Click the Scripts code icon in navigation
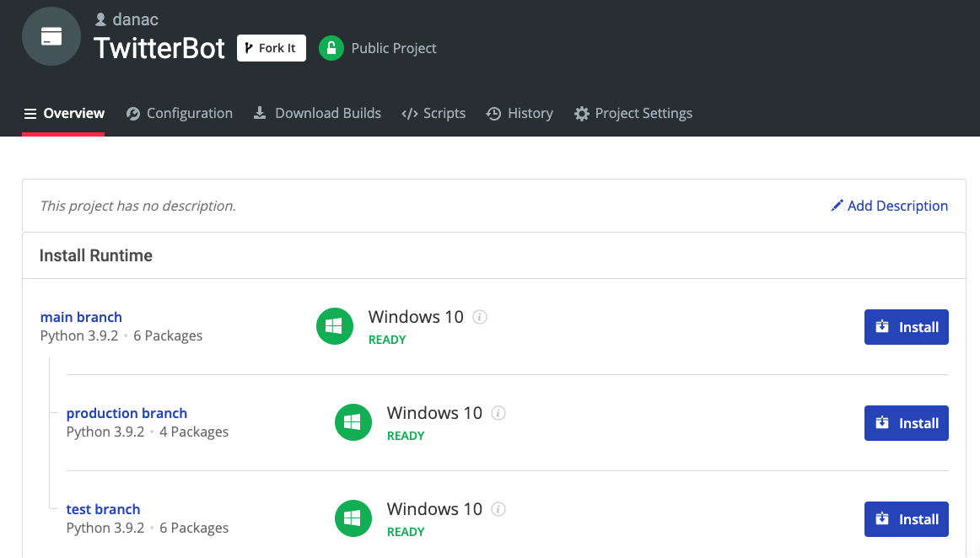This screenshot has height=558, width=980. [x=411, y=113]
